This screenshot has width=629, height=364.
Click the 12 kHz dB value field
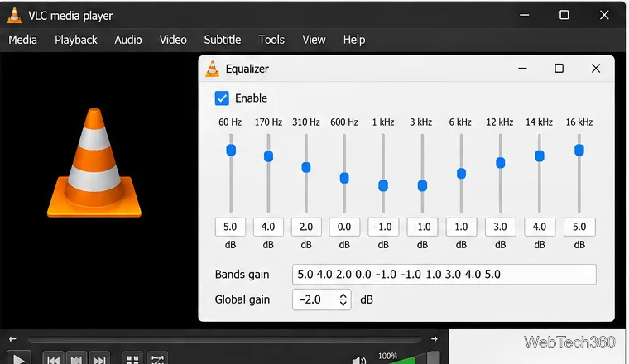(500, 227)
